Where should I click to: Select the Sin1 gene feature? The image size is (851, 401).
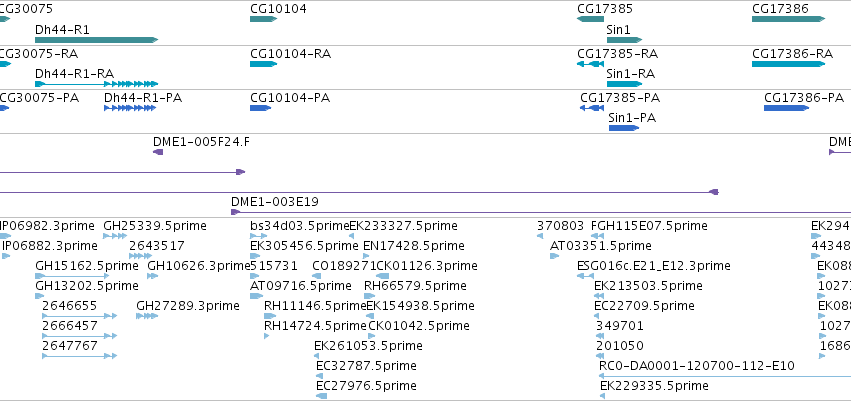(x=624, y=40)
